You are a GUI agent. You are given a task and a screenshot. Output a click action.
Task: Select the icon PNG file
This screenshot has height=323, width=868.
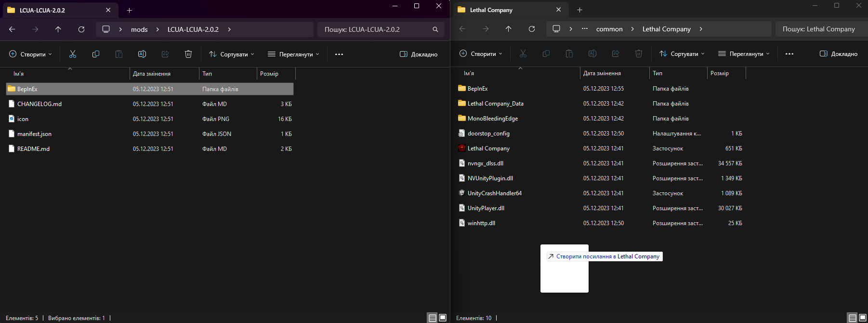150,119
